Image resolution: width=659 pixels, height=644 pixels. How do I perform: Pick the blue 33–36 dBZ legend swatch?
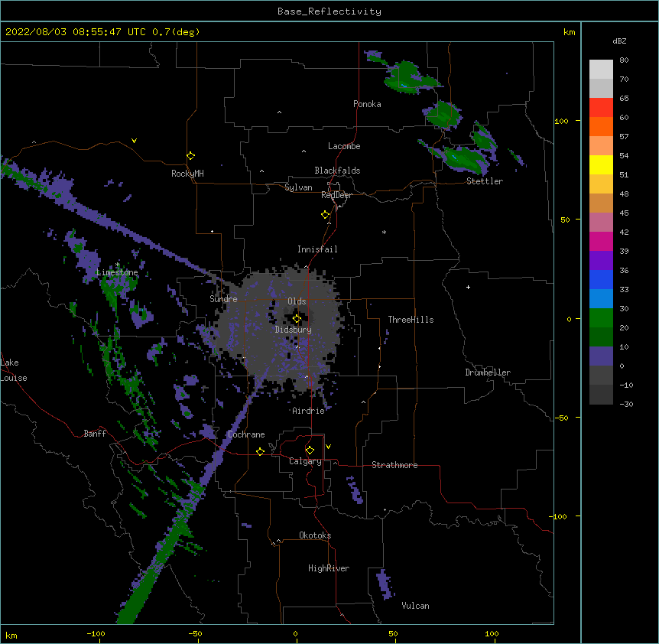[x=601, y=279]
